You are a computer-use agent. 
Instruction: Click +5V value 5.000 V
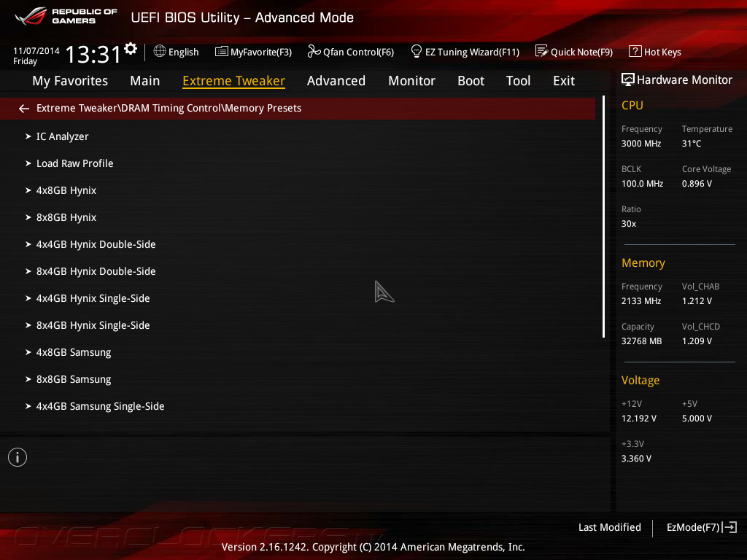point(697,418)
